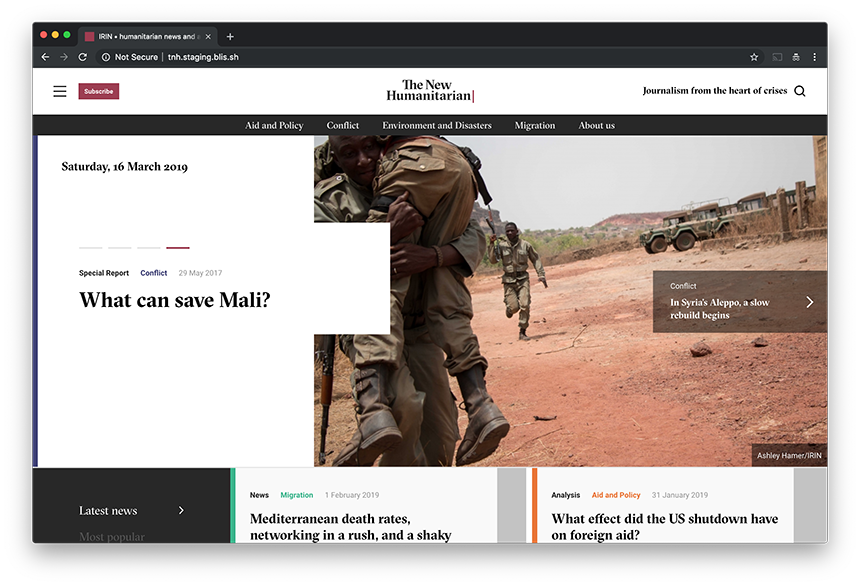Advance to the Syria's Aleppo story arrow
860x586 pixels.
pyautogui.click(x=809, y=302)
